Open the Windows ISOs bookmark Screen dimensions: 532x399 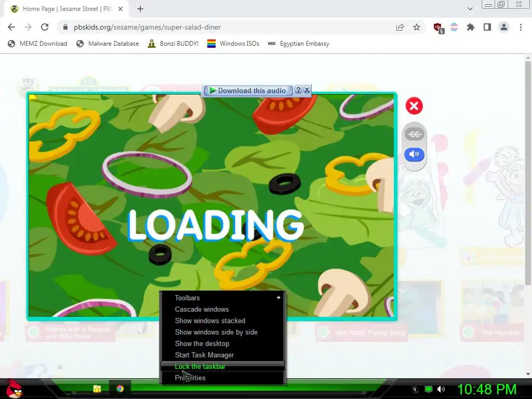[233, 44]
